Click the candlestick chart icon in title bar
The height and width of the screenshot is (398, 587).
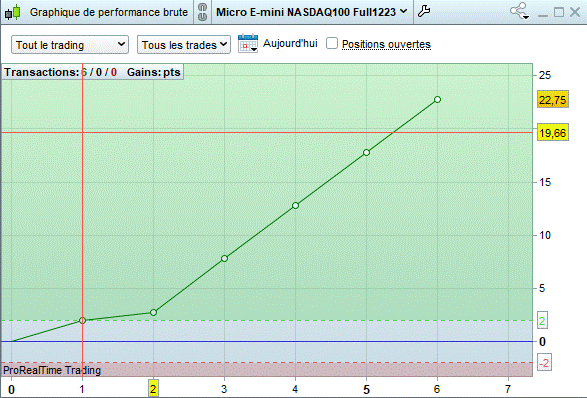pyautogui.click(x=13, y=12)
